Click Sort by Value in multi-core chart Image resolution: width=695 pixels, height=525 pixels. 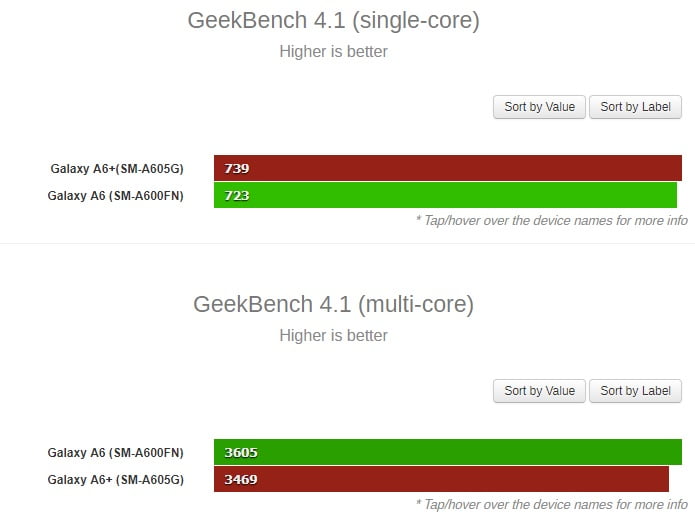539,391
